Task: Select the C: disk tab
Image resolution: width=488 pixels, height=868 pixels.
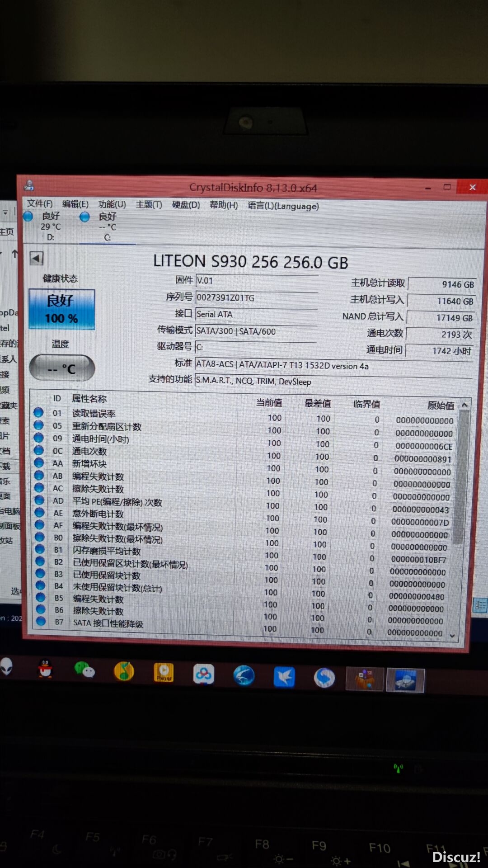Action: point(107,226)
